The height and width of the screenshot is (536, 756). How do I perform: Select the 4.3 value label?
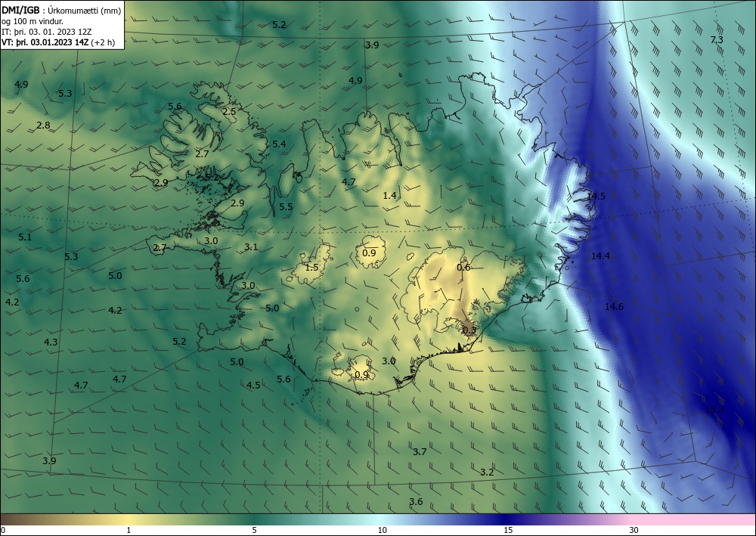click(x=51, y=342)
